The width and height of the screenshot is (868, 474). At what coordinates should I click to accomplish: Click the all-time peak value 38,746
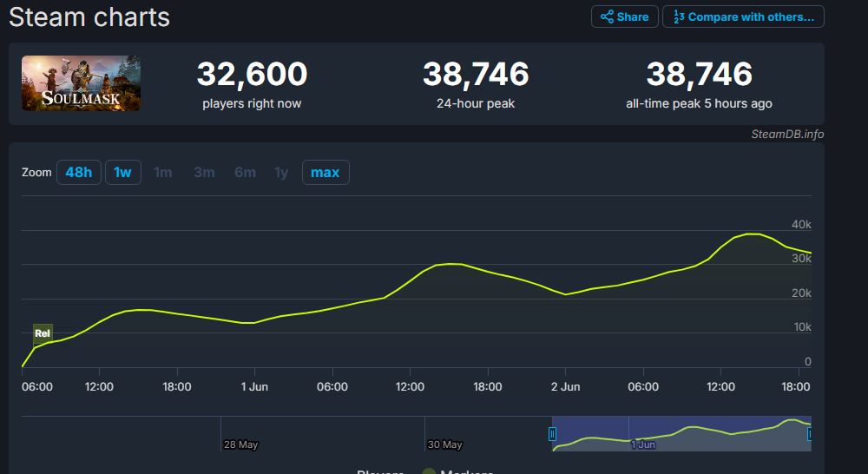click(699, 75)
